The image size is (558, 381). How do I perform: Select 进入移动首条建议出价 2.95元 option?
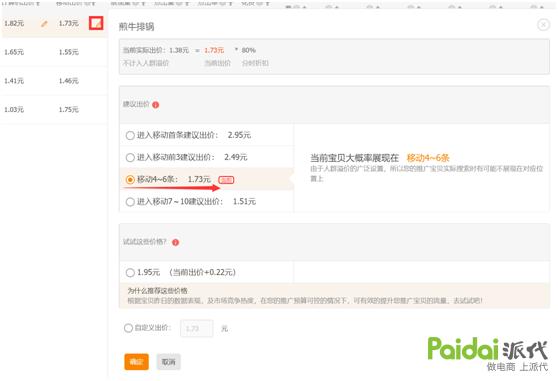[130, 136]
